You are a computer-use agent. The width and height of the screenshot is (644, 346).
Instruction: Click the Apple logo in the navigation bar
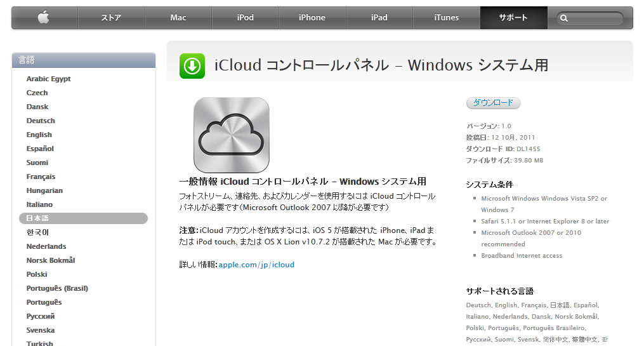point(44,18)
